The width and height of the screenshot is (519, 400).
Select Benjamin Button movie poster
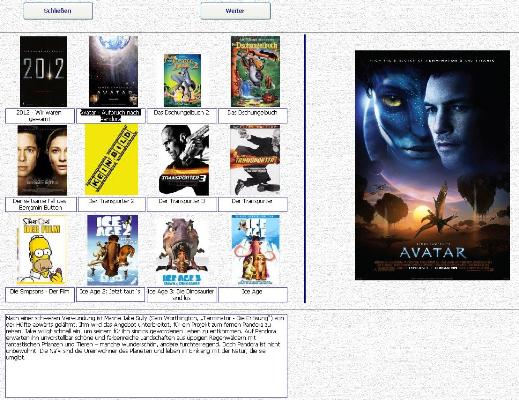point(42,160)
